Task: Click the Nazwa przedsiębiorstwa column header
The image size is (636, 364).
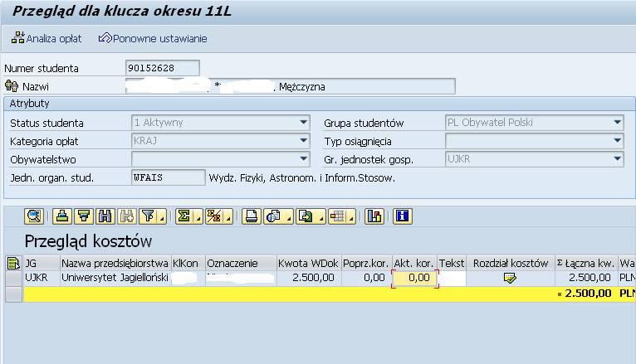Action: [115, 264]
